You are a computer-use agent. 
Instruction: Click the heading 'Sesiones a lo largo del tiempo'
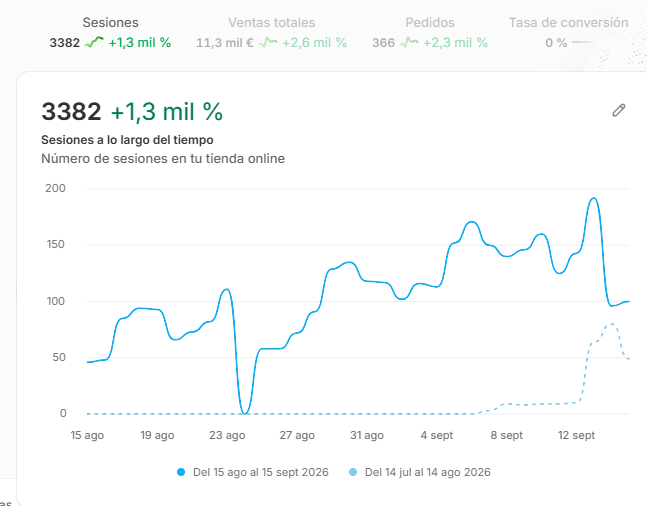click(x=127, y=140)
